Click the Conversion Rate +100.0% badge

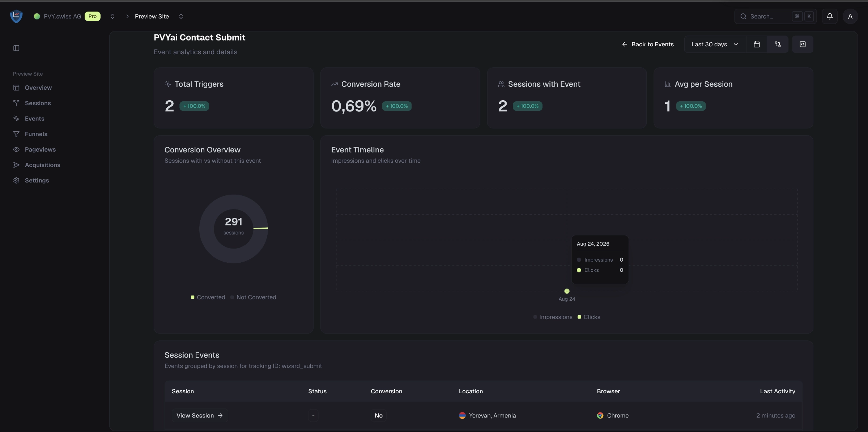point(397,106)
